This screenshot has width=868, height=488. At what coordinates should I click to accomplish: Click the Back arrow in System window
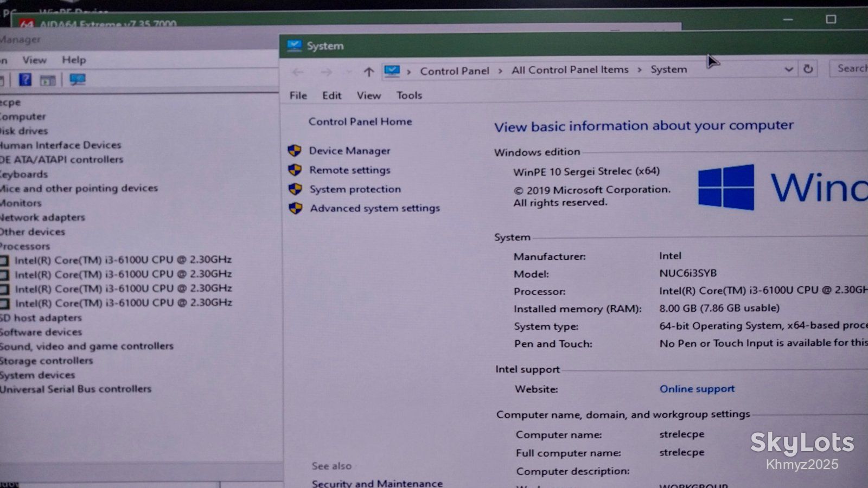(x=298, y=72)
